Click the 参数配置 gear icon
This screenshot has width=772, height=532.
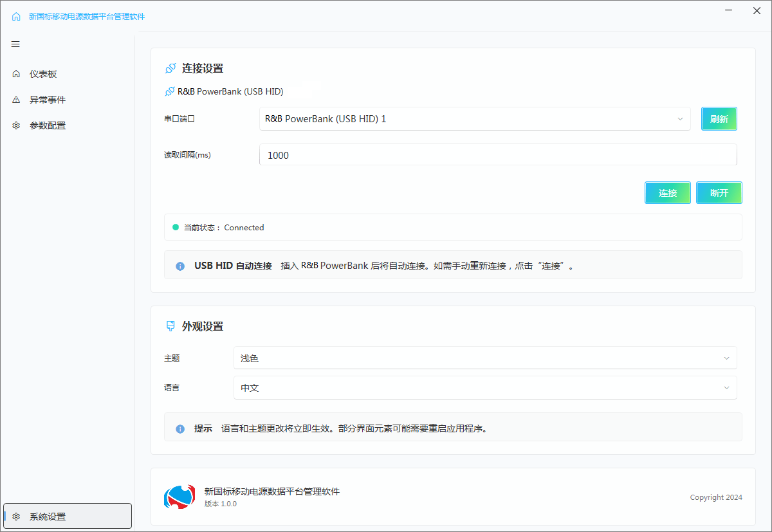tap(16, 125)
